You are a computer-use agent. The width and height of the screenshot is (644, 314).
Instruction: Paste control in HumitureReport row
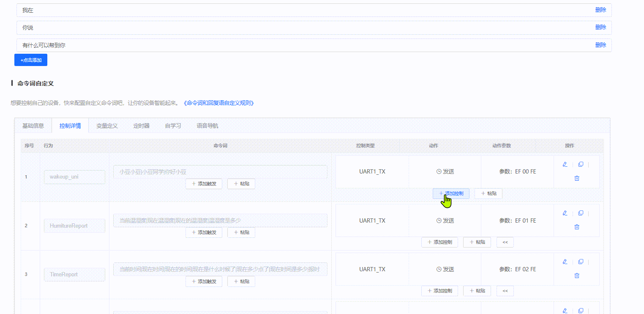(x=477, y=242)
